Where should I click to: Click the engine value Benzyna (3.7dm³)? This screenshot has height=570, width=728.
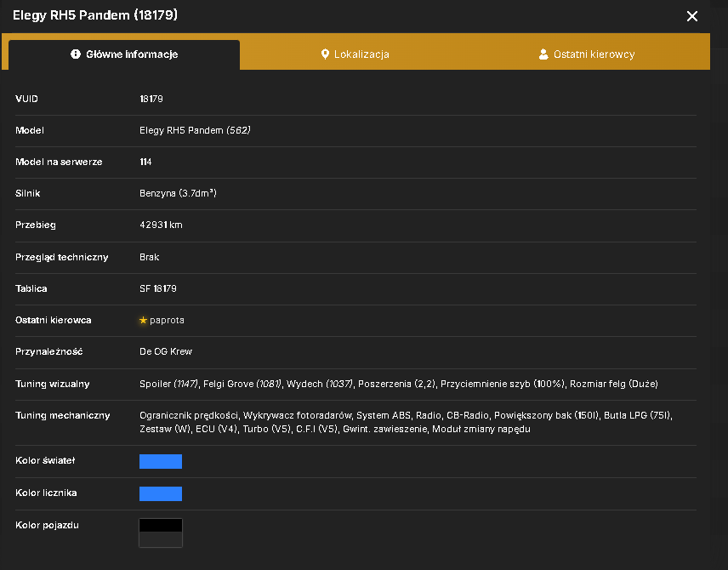179,193
